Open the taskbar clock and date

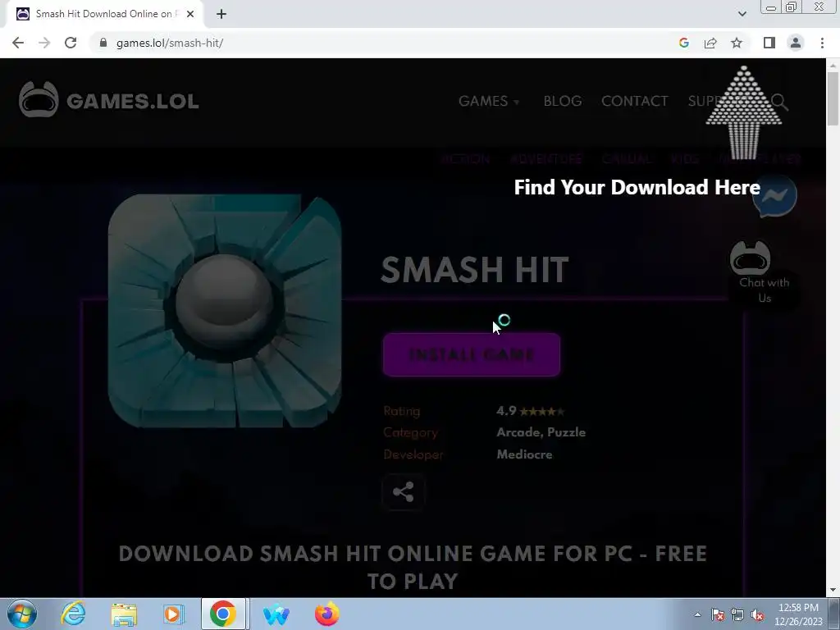click(798, 614)
